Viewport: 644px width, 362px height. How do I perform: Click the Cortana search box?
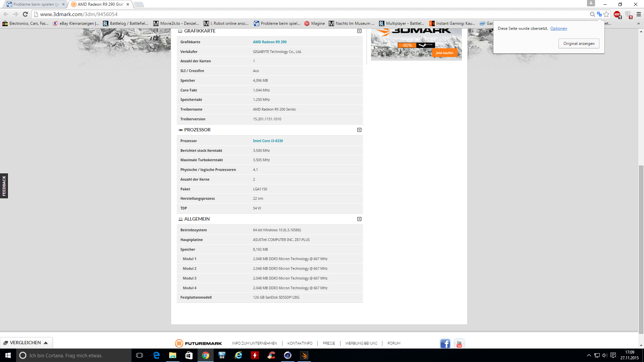[x=74, y=355]
